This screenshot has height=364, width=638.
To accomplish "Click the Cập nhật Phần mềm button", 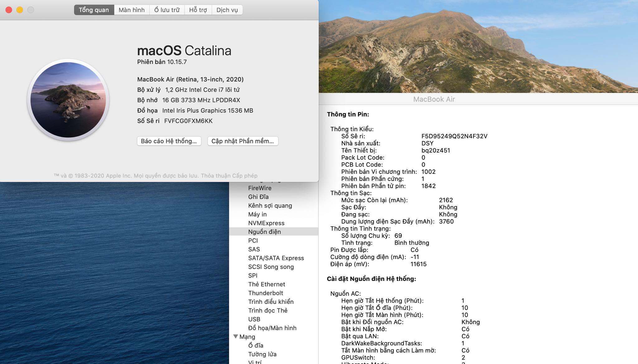I will coord(242,141).
